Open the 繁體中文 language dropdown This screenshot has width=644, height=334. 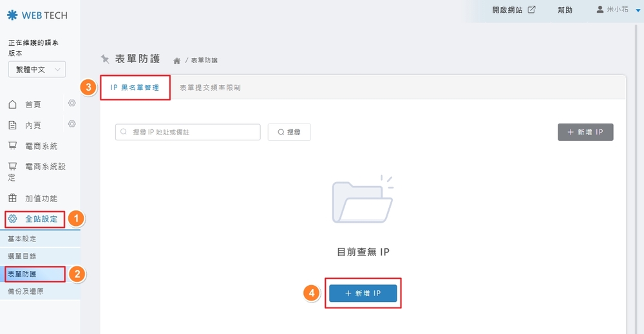[37, 70]
